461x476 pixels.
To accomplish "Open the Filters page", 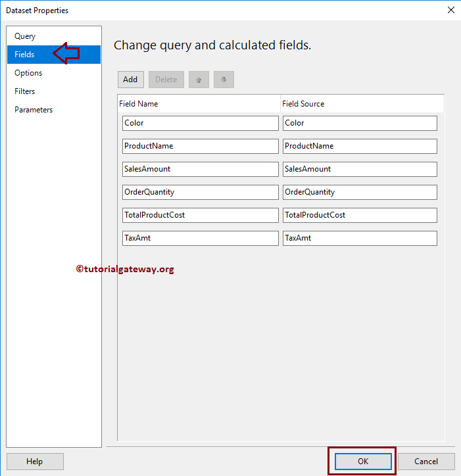I will 25,91.
